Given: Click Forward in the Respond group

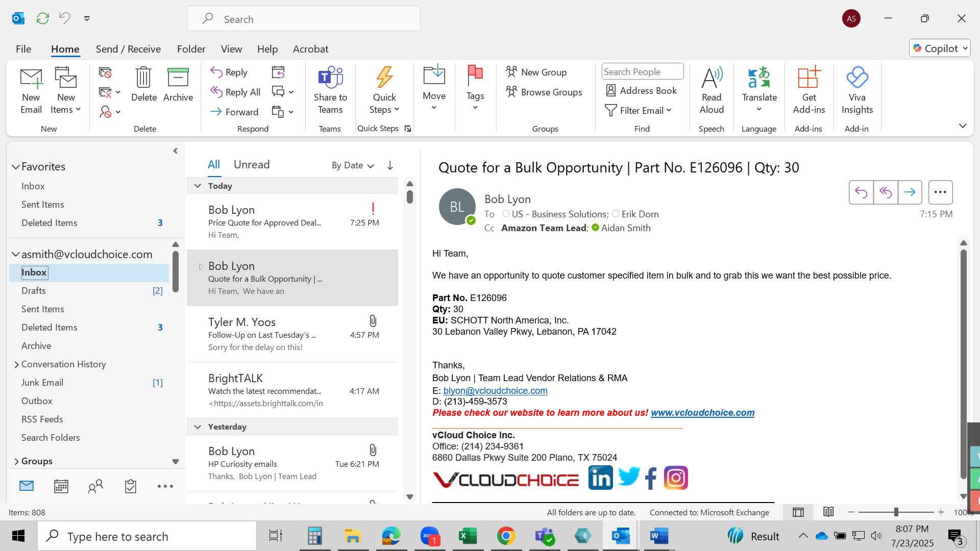Looking at the screenshot, I should click(235, 112).
